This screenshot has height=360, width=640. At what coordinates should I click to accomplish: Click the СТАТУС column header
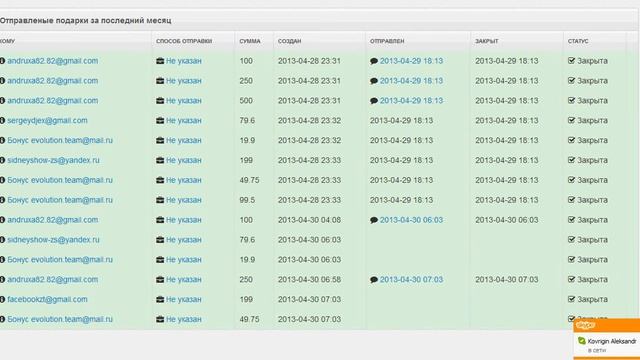tap(578, 41)
